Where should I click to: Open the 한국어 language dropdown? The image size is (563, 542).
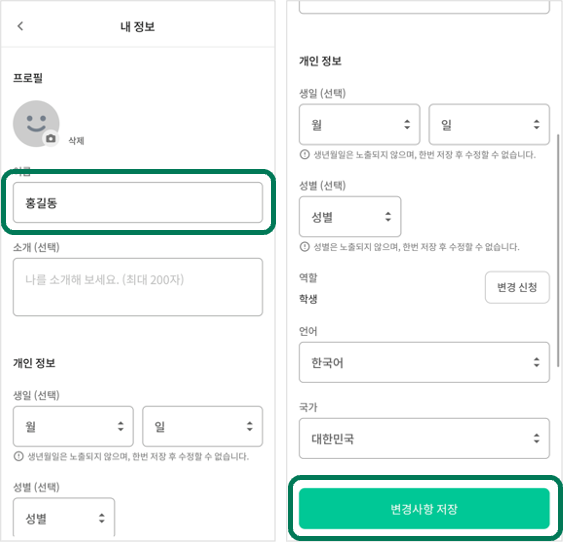[x=424, y=362]
